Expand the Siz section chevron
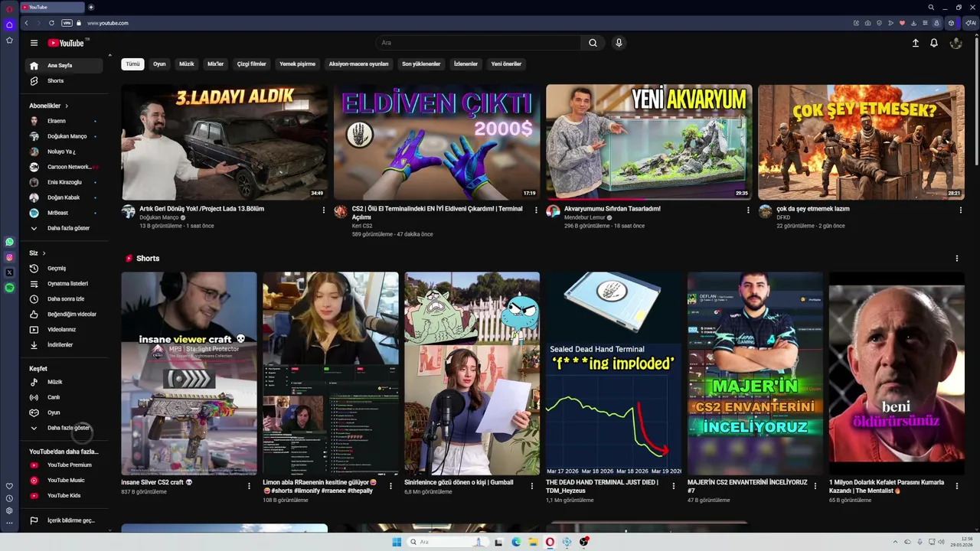This screenshot has width=980, height=551. coord(44,253)
